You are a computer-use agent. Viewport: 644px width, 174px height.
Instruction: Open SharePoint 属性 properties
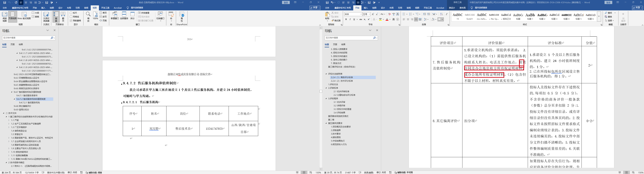[182, 17]
